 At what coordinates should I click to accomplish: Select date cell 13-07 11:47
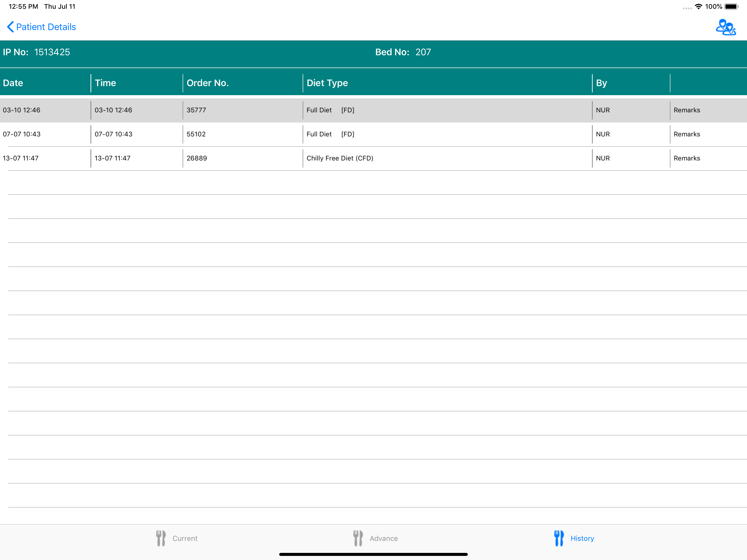21,158
